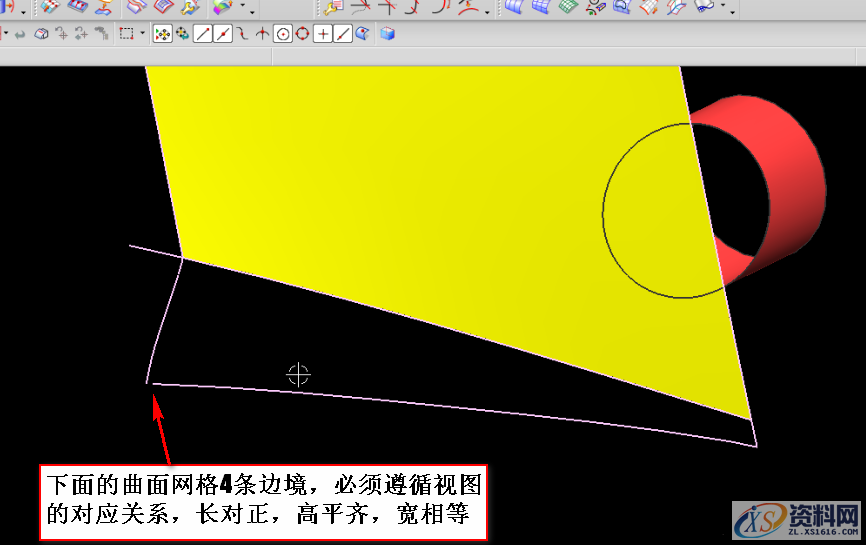
Task: Click the Point on Curve snap icon
Action: pyautogui.click(x=343, y=34)
